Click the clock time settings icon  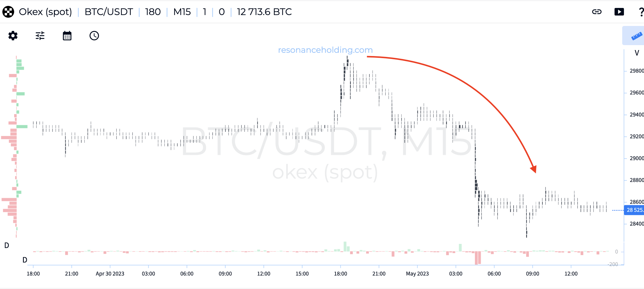click(x=94, y=36)
